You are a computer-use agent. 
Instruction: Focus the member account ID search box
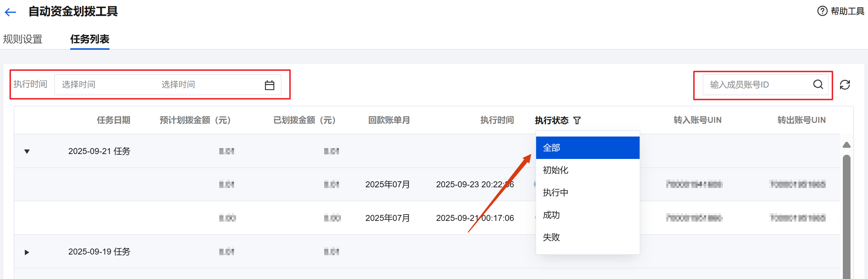pyautogui.click(x=755, y=85)
